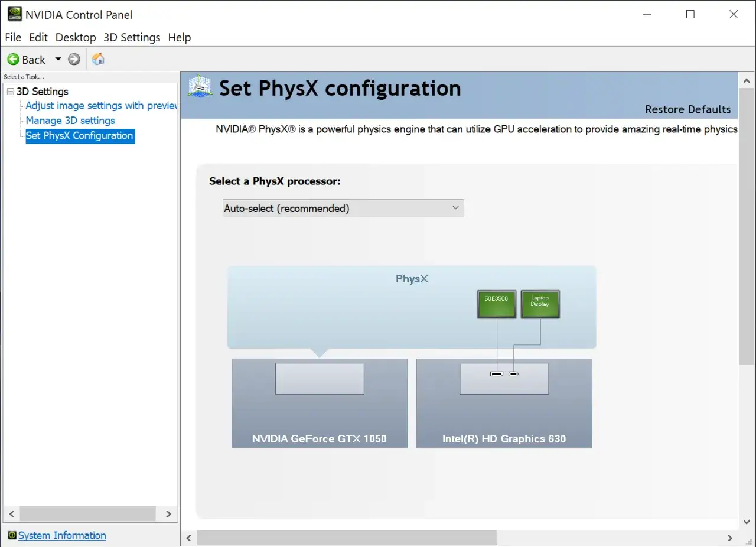The height and width of the screenshot is (547, 756).
Task: Click the main pane horizontal scrollbar thumb
Action: click(347, 538)
